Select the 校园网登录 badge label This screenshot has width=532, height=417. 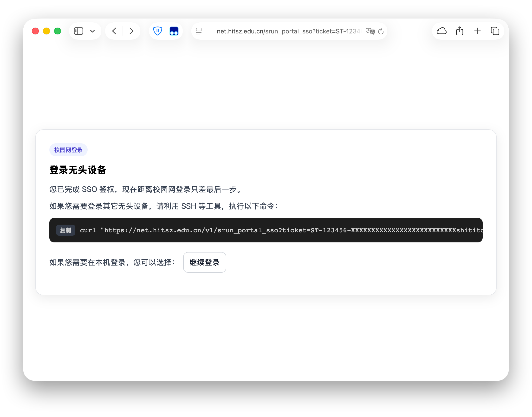(x=68, y=150)
